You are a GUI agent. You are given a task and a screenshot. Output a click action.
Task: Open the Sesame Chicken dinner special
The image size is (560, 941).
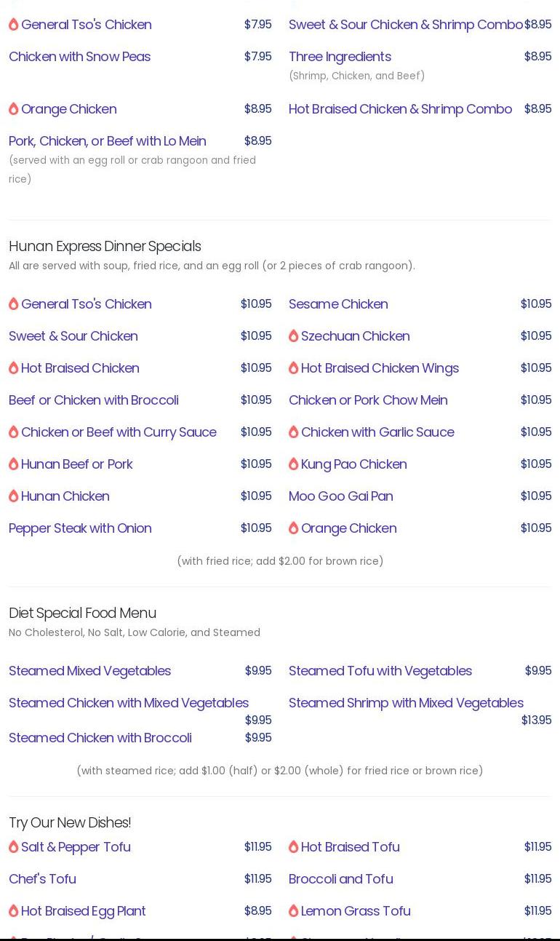pyautogui.click(x=338, y=304)
